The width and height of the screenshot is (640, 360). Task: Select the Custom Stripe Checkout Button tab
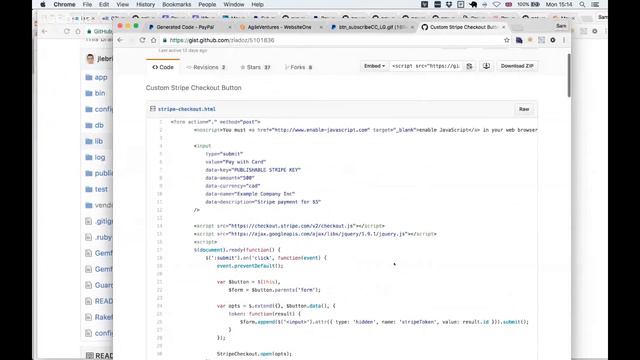pyautogui.click(x=463, y=27)
